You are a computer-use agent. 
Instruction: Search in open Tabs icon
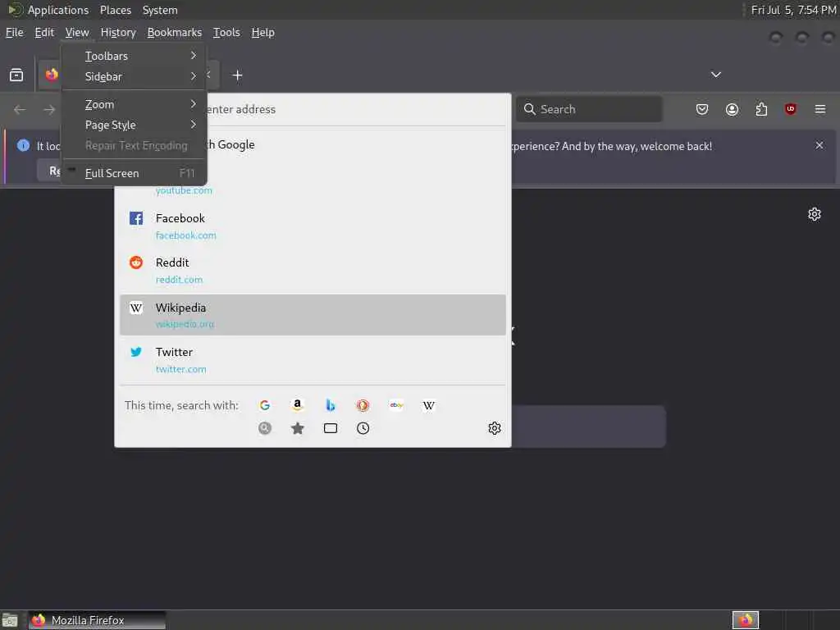pos(331,428)
